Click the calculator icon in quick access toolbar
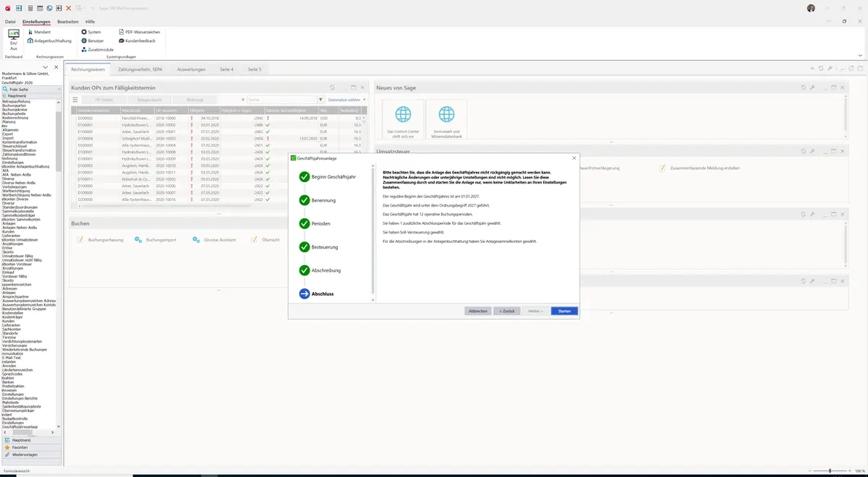 30,8
